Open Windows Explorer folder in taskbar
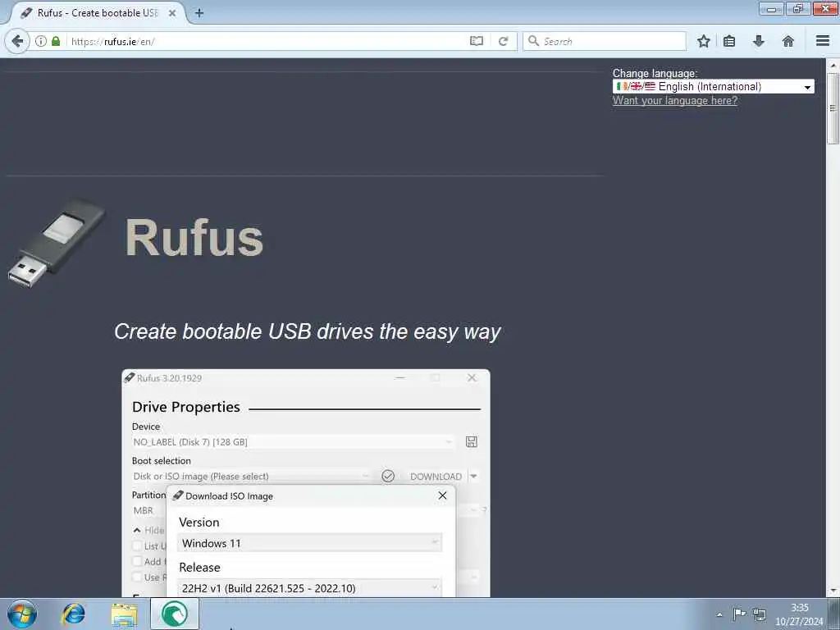 click(125, 614)
